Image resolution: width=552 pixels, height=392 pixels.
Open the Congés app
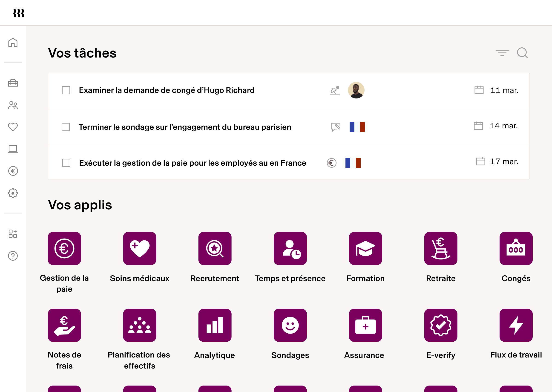click(x=516, y=249)
